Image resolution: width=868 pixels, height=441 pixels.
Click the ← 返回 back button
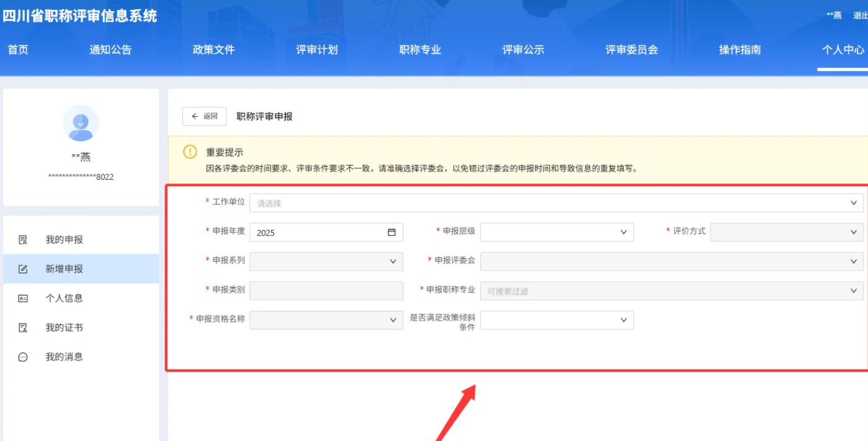(x=204, y=117)
